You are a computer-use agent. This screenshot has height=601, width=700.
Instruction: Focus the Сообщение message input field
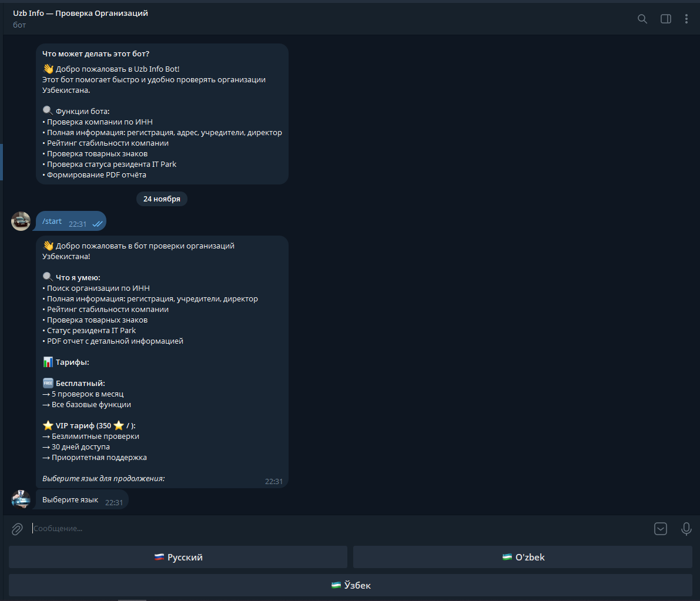[x=339, y=528]
